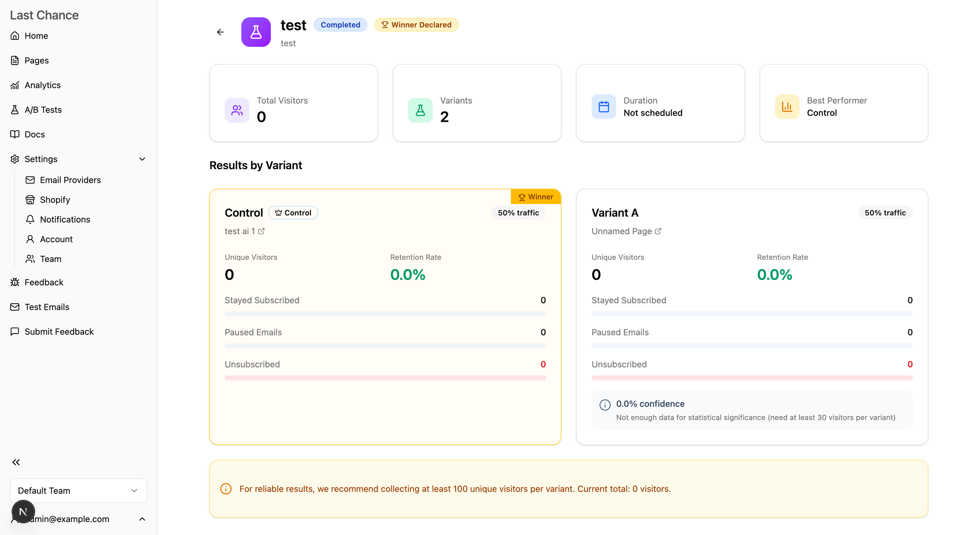The height and width of the screenshot is (535, 980).
Task: Open Unnamed Page external link icon
Action: point(658,231)
